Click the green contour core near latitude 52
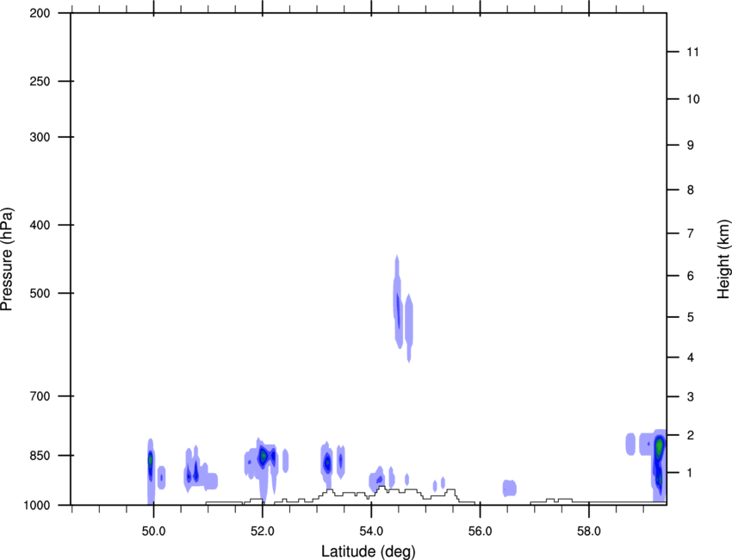The height and width of the screenshot is (560, 732). click(x=264, y=454)
